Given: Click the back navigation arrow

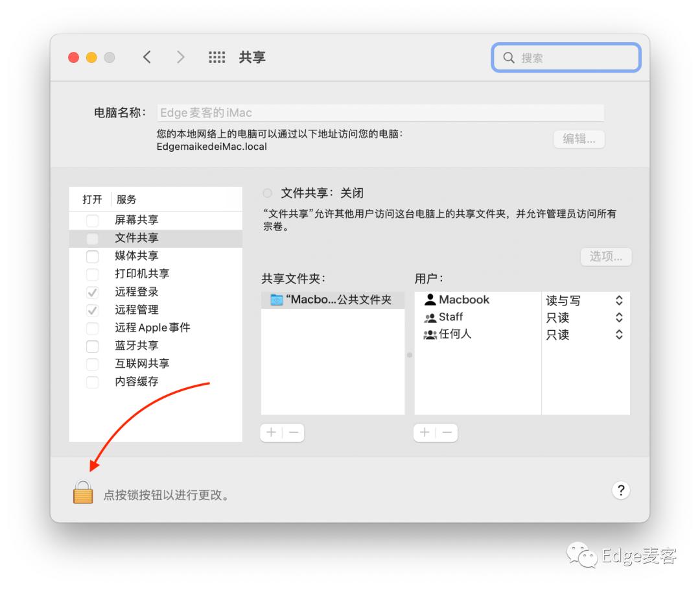Looking at the screenshot, I should (147, 57).
